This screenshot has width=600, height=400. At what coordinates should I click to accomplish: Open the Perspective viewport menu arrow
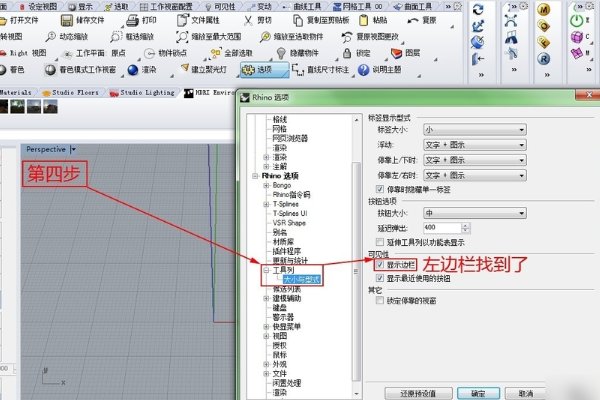(73, 150)
